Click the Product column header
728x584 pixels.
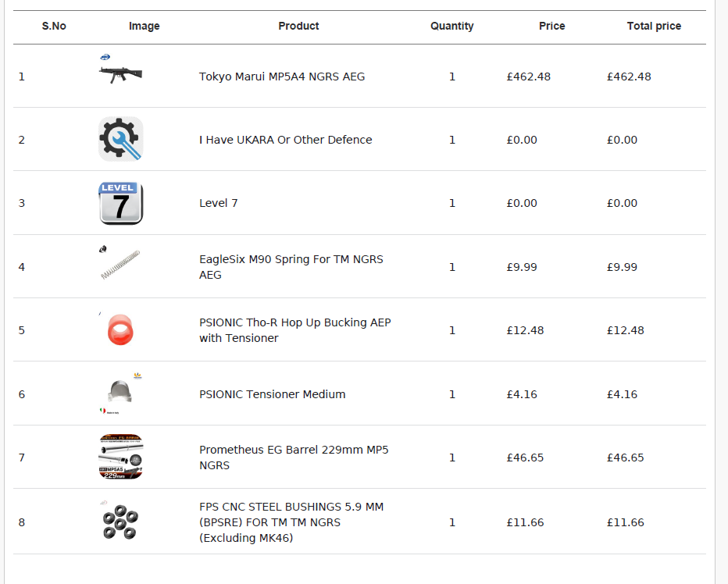pos(298,26)
